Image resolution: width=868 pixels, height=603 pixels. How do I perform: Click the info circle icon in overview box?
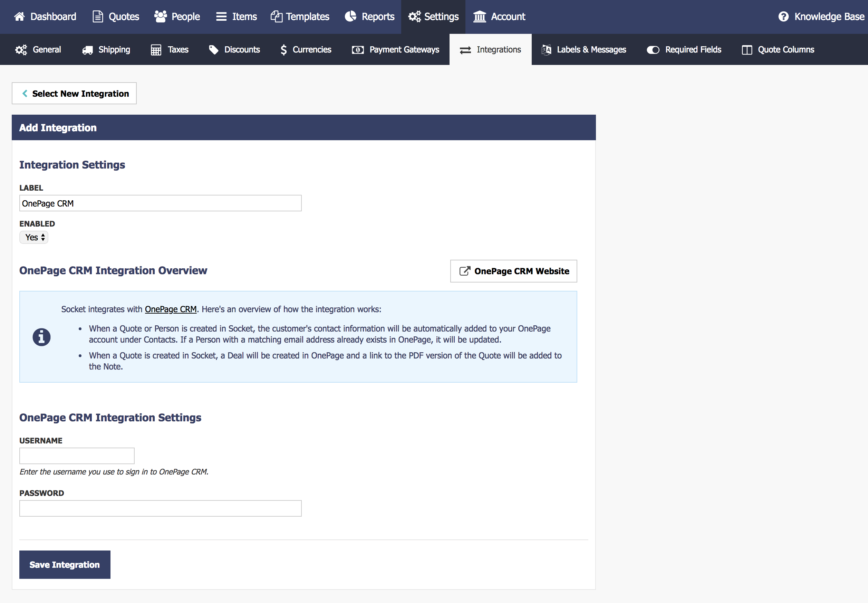tap(41, 337)
